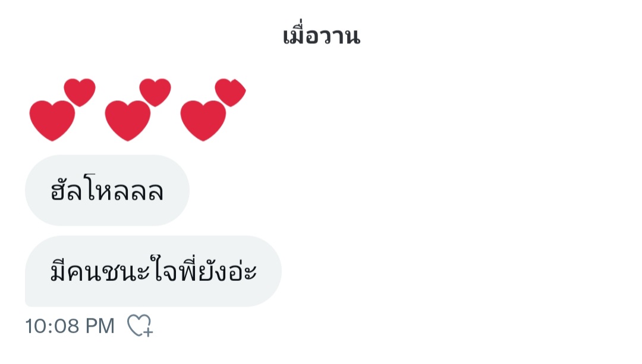This screenshot has height=364, width=642.
Task: Click the word อ่ะ ending second message
Action: [243, 271]
